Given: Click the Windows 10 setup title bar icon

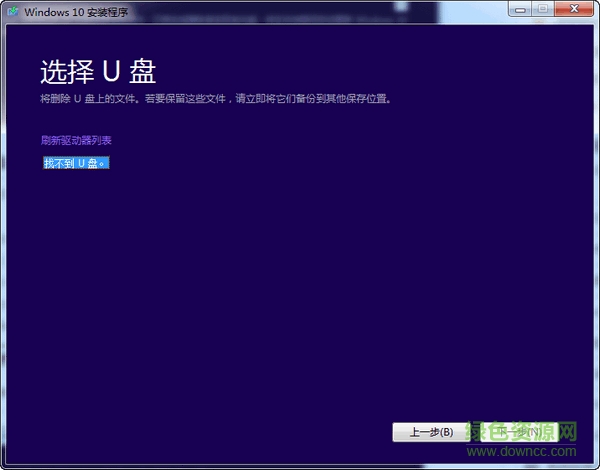Looking at the screenshot, I should pos(13,11).
